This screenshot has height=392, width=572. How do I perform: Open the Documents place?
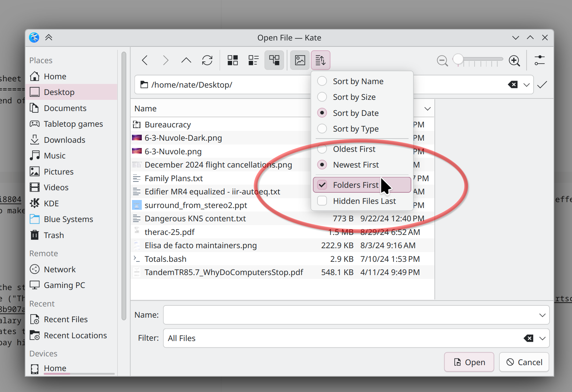(72, 108)
